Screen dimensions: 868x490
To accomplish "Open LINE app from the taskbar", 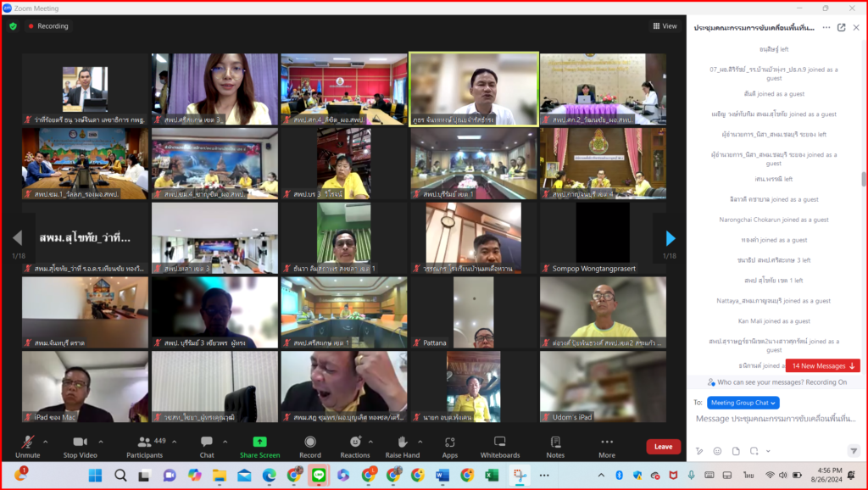I will click(319, 475).
